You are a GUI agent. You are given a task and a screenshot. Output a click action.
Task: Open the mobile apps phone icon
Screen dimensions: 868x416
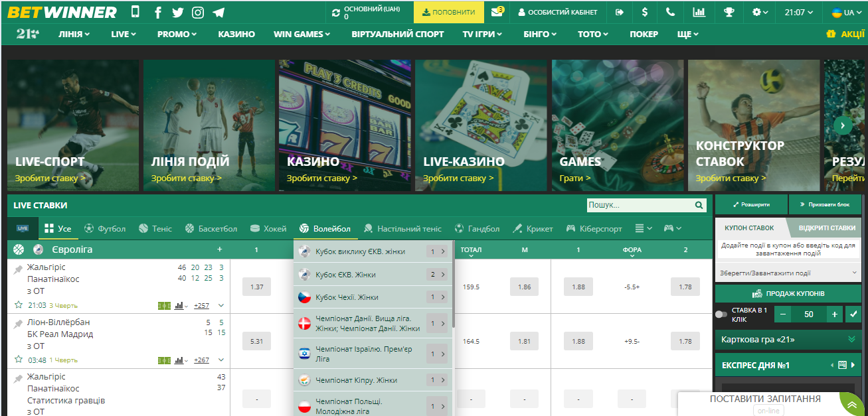[x=135, y=12]
